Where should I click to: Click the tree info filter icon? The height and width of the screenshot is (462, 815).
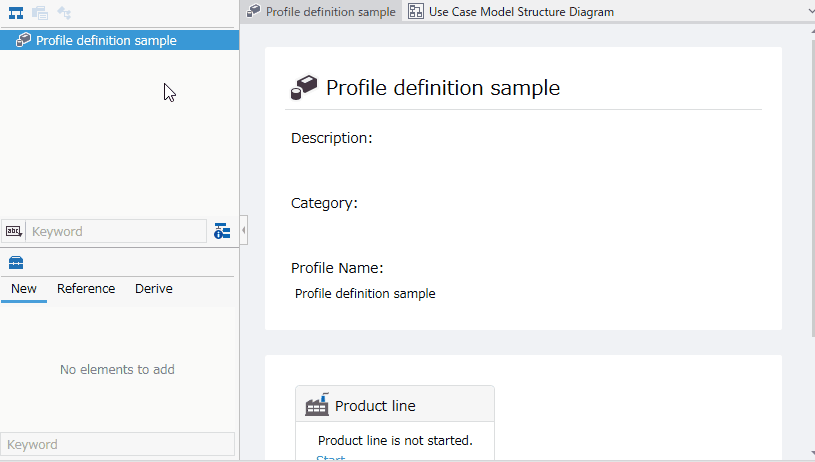pos(222,231)
